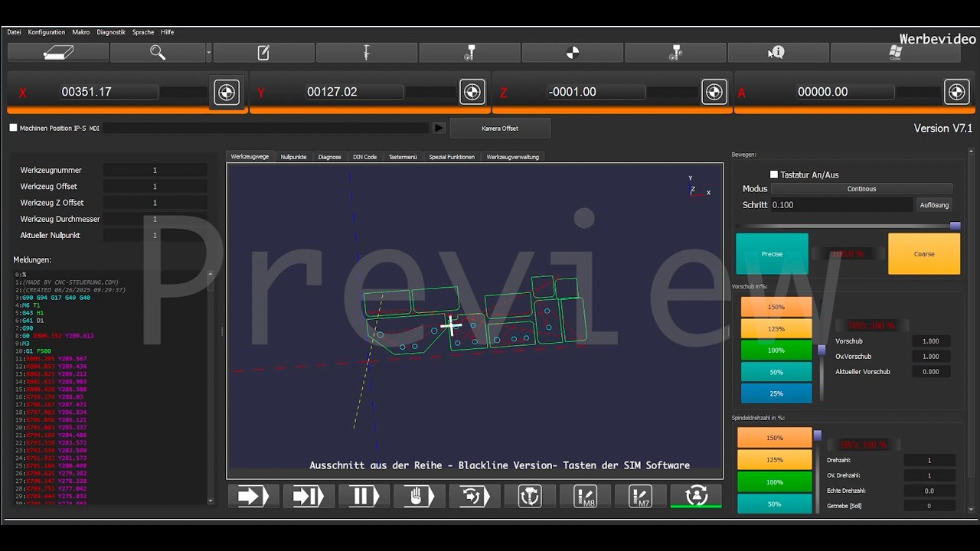Click the toolbar zero point target icon
Image resolution: width=980 pixels, height=551 pixels.
pyautogui.click(x=572, y=52)
